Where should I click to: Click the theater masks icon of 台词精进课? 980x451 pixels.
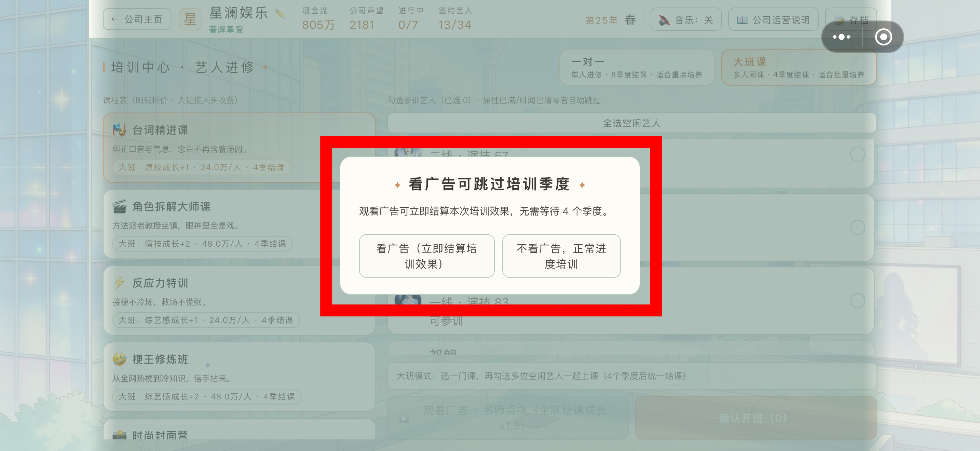120,130
